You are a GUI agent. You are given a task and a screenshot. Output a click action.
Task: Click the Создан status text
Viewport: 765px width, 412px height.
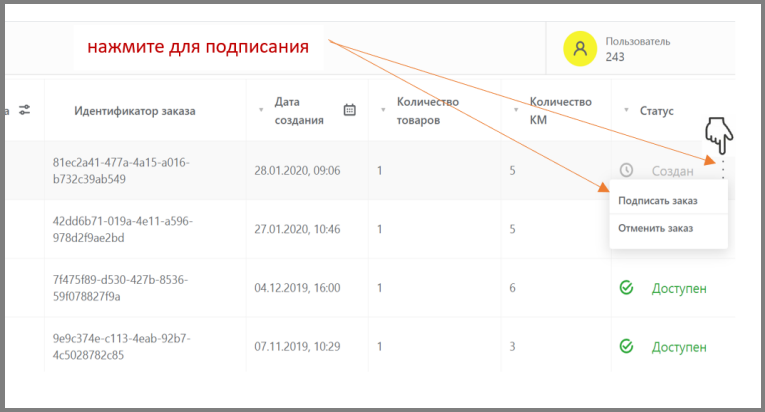coord(672,171)
